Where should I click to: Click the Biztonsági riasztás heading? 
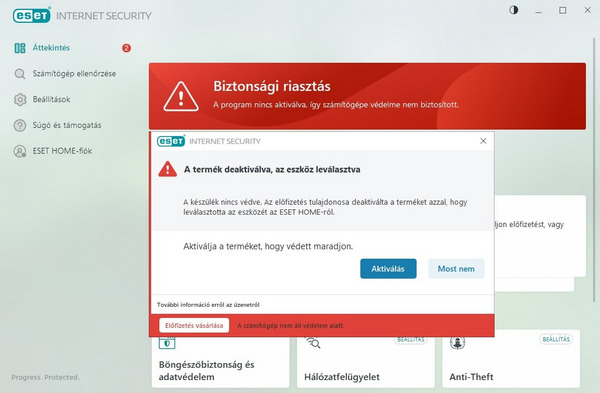(x=272, y=86)
